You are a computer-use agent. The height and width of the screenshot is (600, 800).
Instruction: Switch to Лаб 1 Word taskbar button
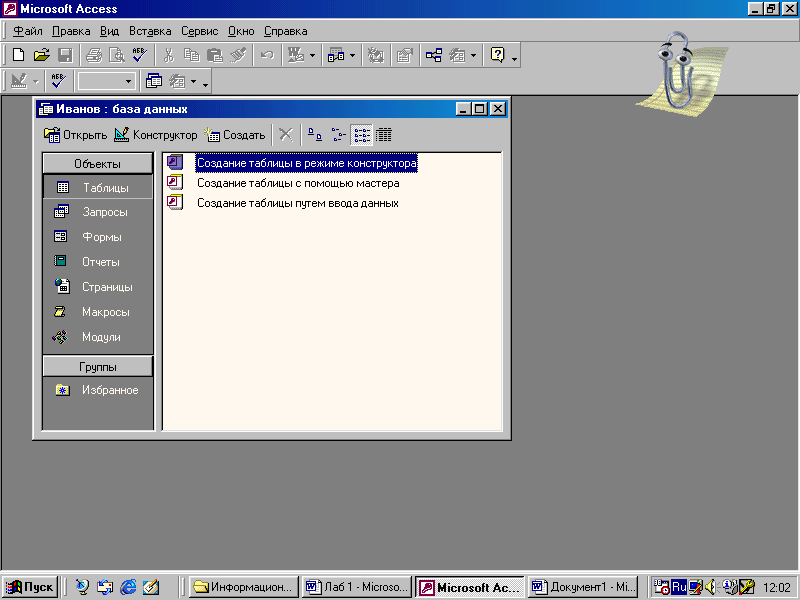coord(357,587)
